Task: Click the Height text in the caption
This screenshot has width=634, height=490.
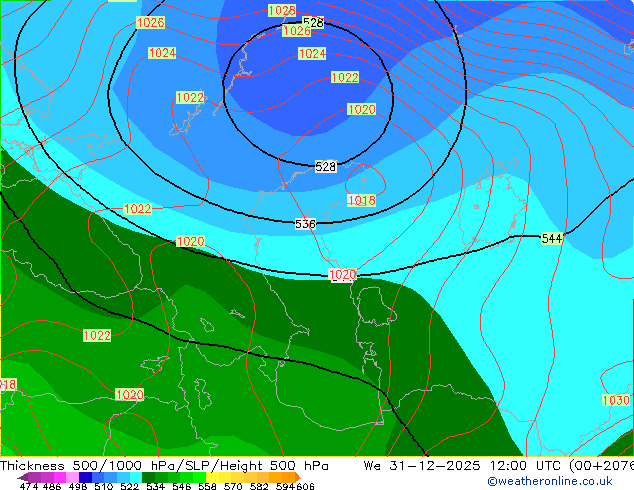Action: (240, 465)
